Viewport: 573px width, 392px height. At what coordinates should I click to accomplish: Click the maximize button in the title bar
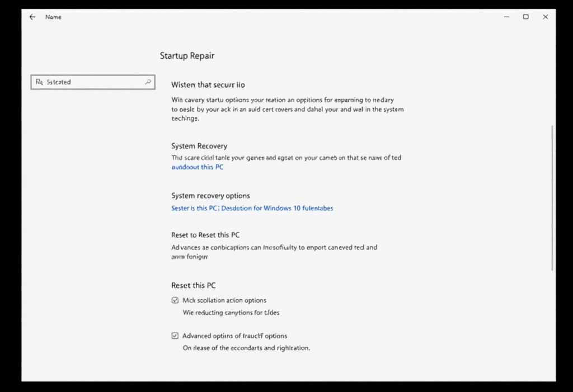(x=525, y=17)
